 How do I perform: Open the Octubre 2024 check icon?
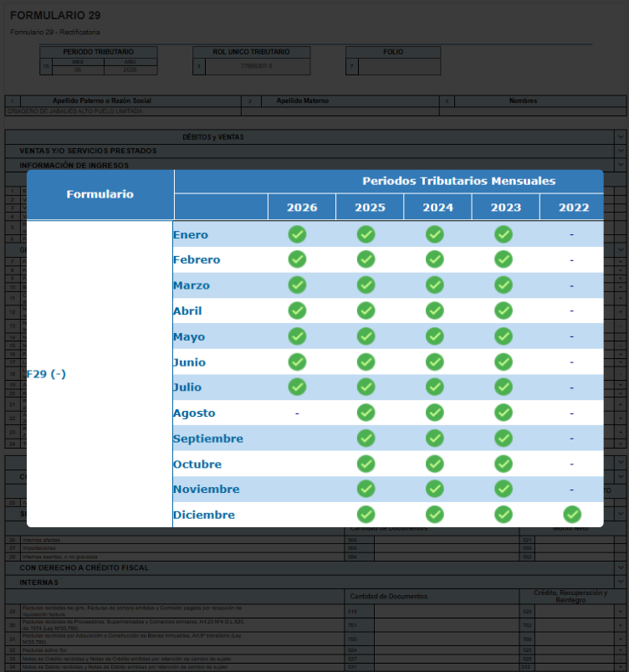(x=434, y=464)
